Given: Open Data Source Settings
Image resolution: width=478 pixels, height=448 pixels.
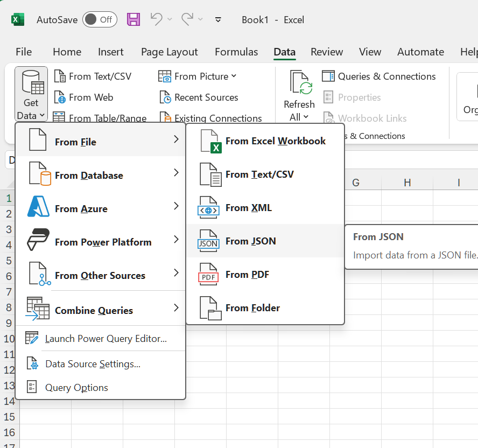Looking at the screenshot, I should click(101, 363).
